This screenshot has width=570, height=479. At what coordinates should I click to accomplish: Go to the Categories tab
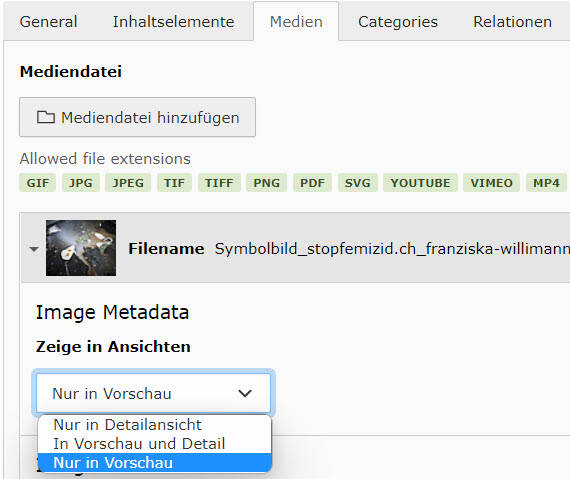(x=398, y=22)
